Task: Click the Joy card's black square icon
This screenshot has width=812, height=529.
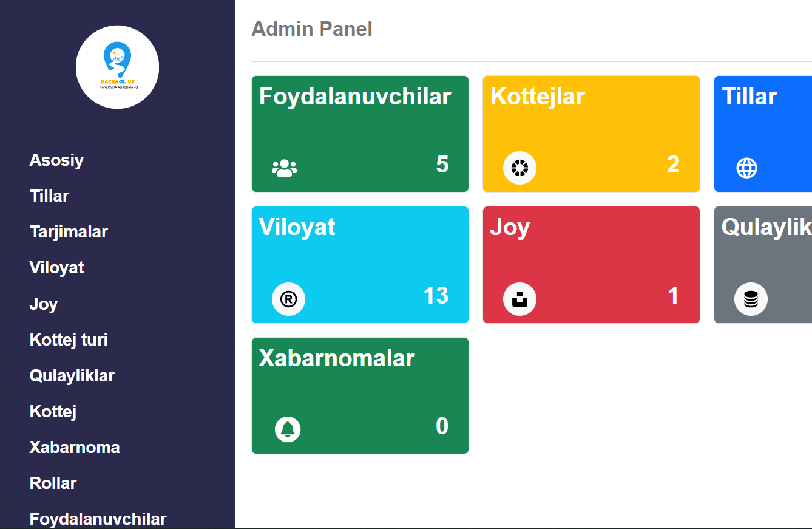Action: point(520,299)
